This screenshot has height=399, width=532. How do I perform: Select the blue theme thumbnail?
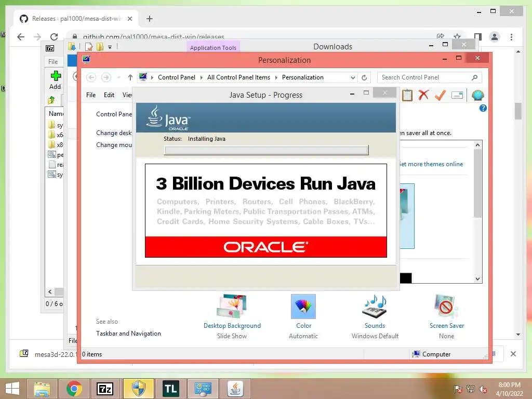pos(407,216)
